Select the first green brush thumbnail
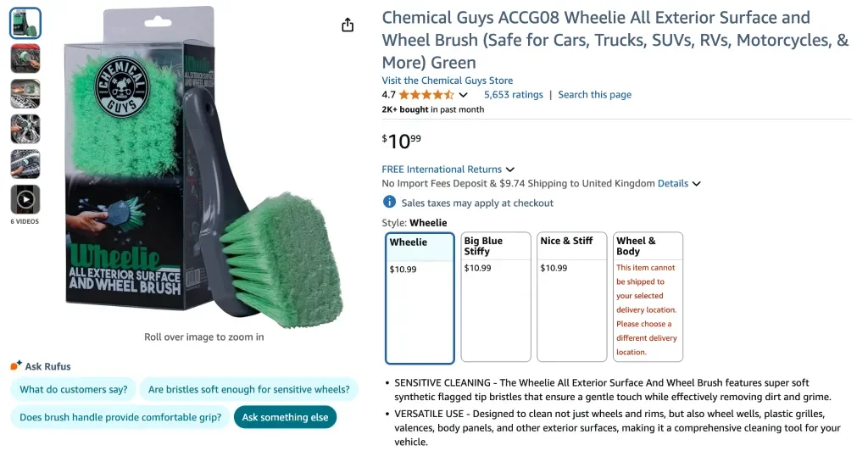868x451 pixels. [x=25, y=23]
